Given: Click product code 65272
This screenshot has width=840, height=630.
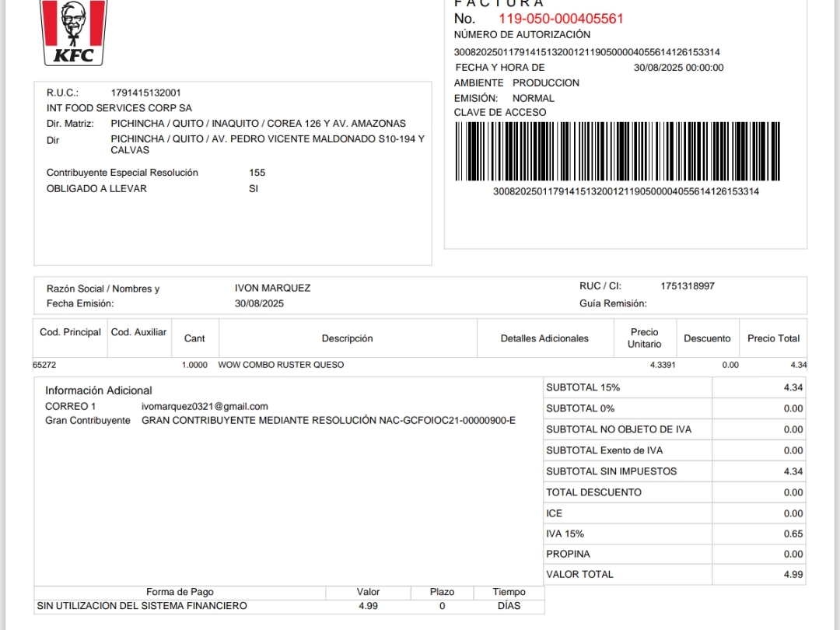Looking at the screenshot, I should coord(44,365).
